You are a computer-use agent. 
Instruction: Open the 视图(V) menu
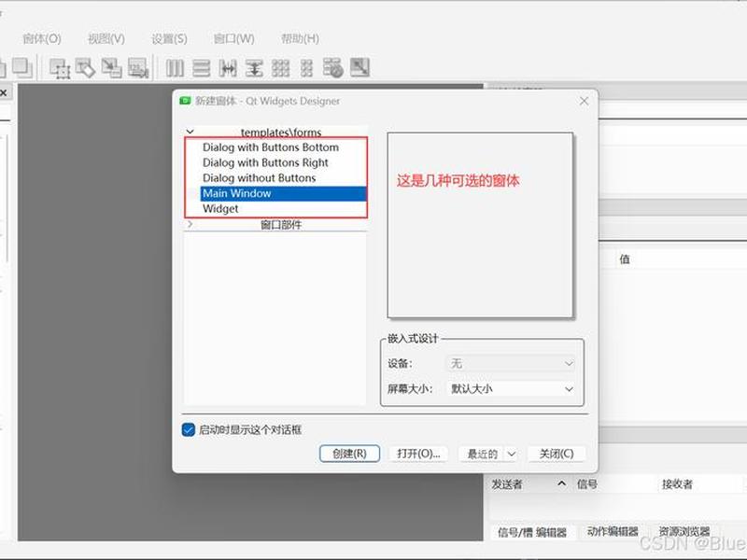(106, 38)
